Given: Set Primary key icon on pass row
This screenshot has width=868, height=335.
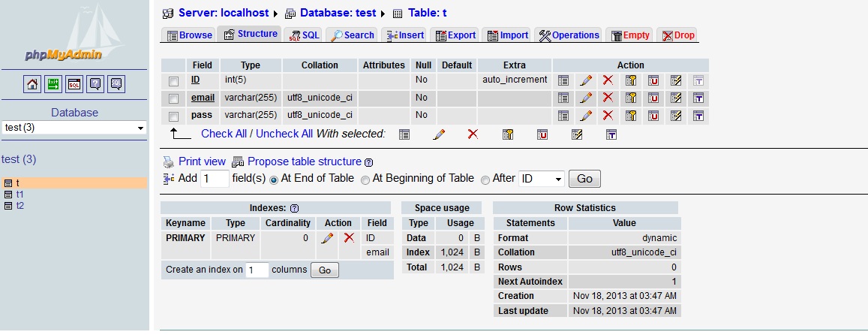Looking at the screenshot, I should point(630,116).
